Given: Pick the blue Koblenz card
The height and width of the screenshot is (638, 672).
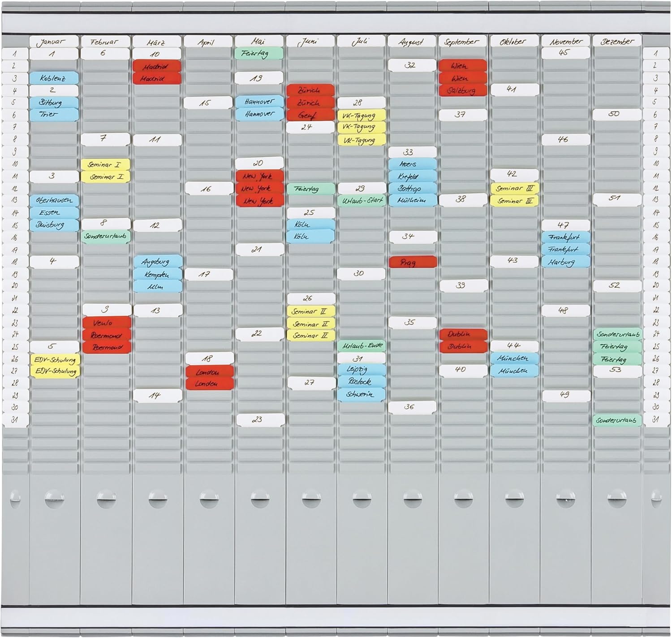Looking at the screenshot, I should coord(54,78).
